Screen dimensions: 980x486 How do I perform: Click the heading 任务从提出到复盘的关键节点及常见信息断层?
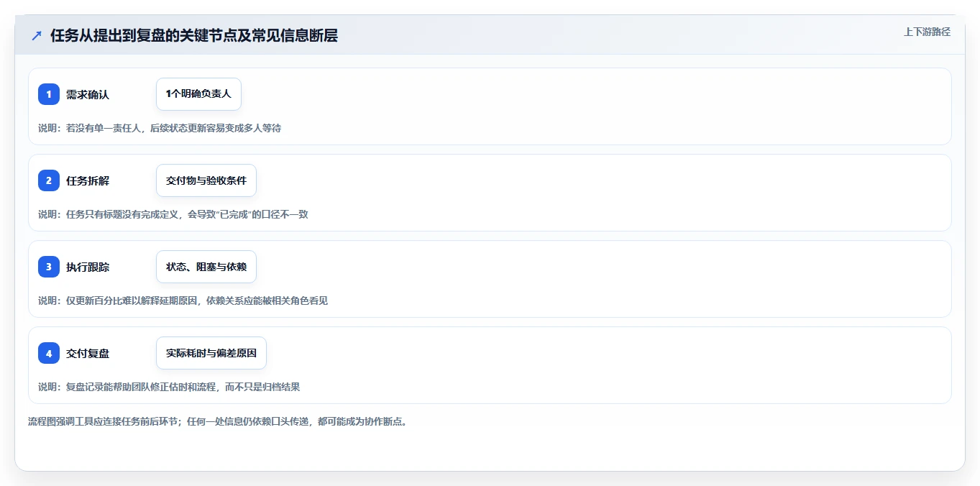pyautogui.click(x=194, y=35)
